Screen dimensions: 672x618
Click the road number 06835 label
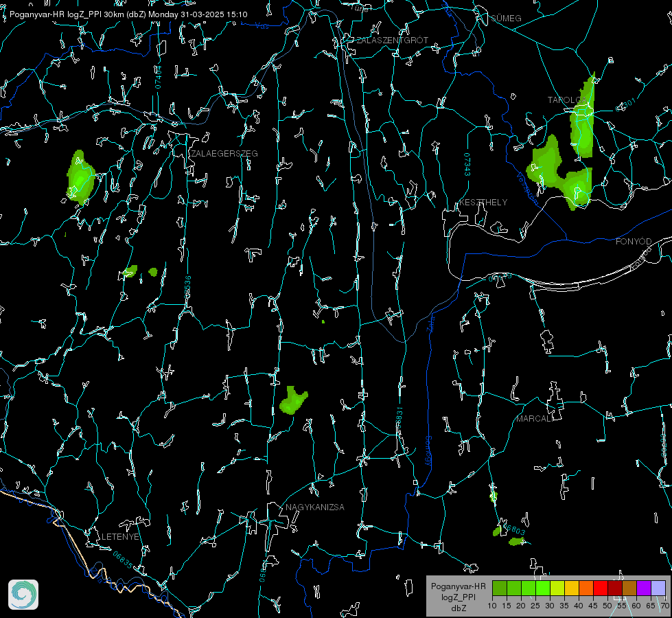click(123, 560)
